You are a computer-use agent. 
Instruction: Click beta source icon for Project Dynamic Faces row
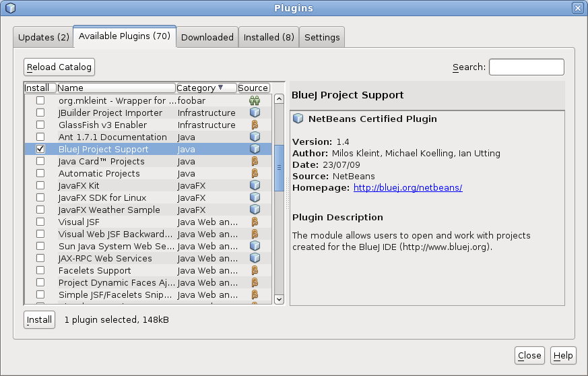point(255,282)
